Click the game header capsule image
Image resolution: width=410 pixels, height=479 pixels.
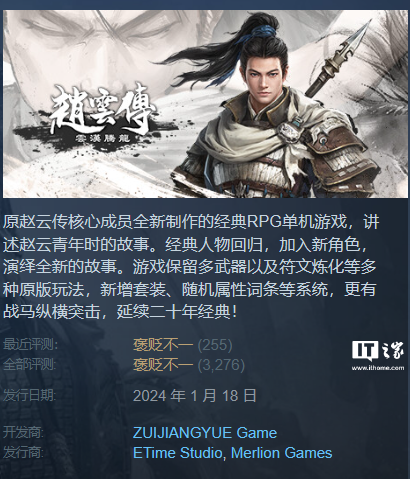coord(205,104)
